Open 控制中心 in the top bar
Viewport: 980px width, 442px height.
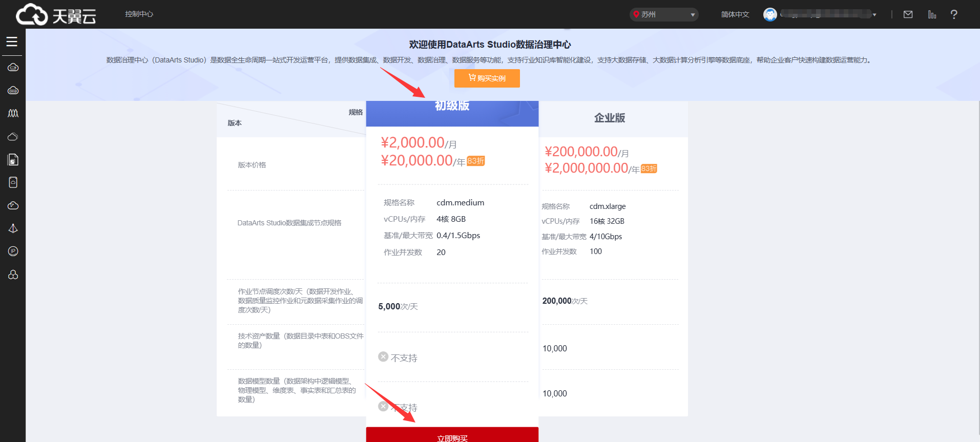[x=139, y=14]
